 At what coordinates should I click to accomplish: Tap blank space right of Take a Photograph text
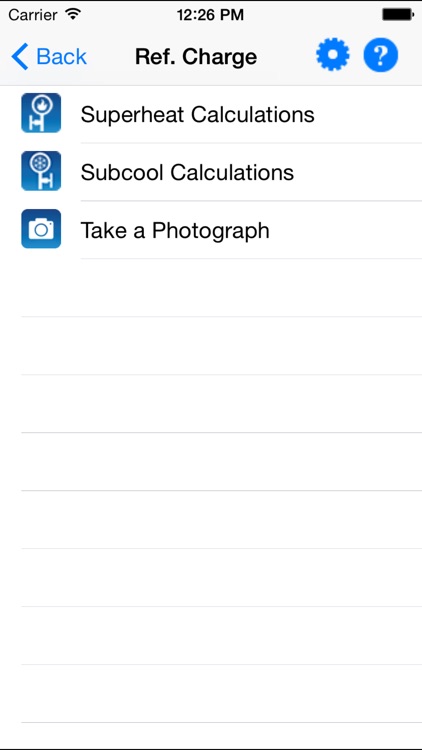tap(346, 230)
